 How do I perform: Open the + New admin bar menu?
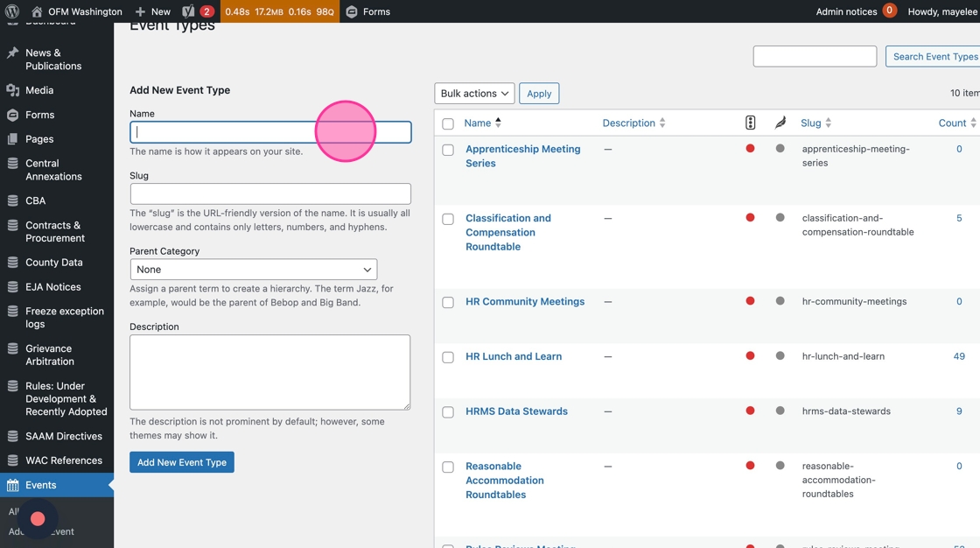[153, 11]
